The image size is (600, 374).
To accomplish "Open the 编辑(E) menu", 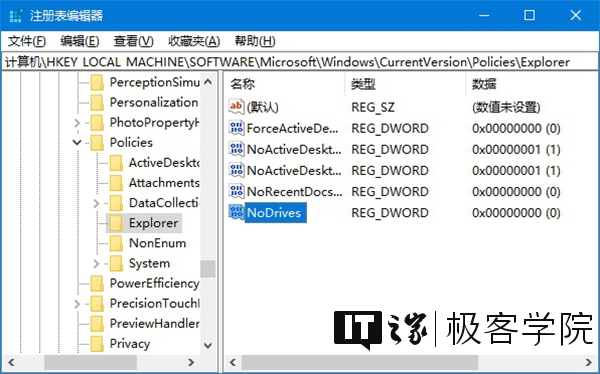I will tap(80, 41).
